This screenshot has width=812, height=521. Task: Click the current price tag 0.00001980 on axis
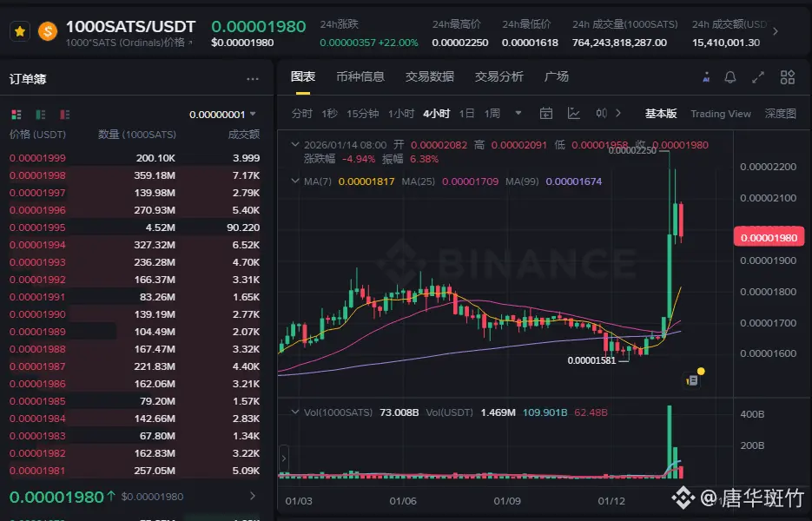[769, 237]
